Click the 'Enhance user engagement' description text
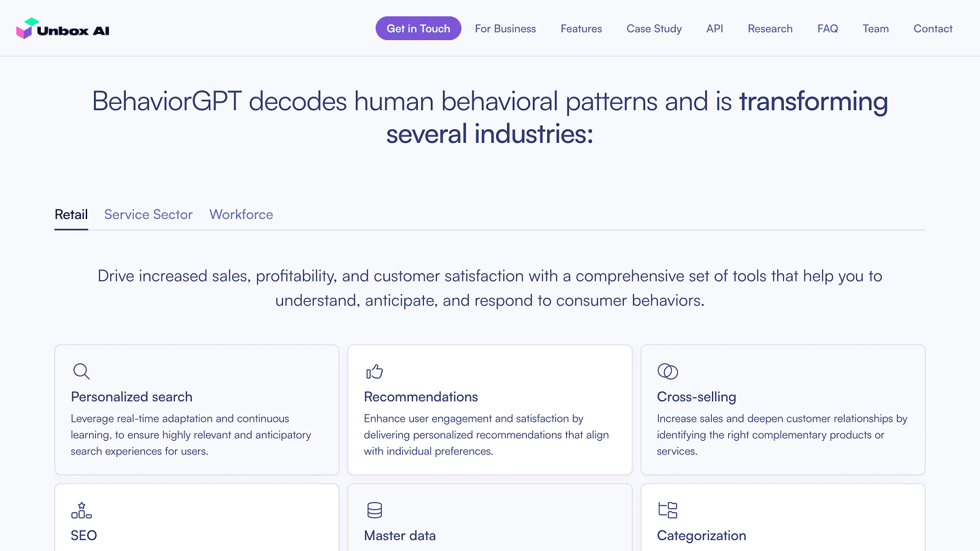Screen dimensions: 980x551 click(x=487, y=435)
